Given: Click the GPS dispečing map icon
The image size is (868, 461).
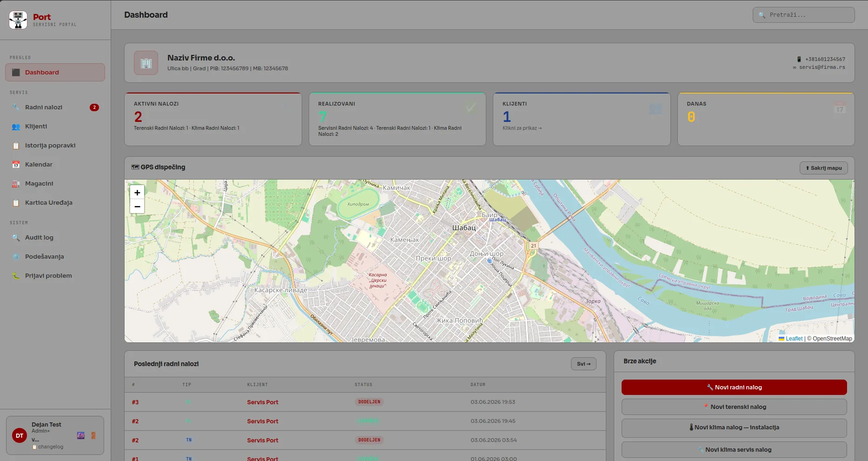Looking at the screenshot, I should click(135, 167).
